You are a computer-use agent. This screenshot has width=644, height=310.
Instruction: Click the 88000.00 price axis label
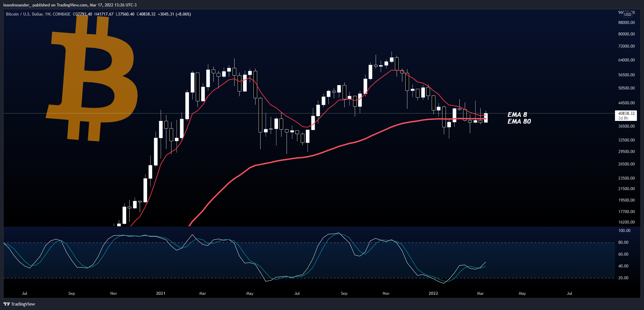tap(626, 23)
